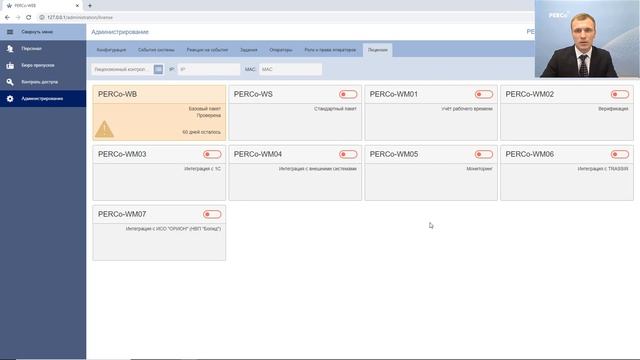
Task: Open the Задания tab
Action: (249, 50)
